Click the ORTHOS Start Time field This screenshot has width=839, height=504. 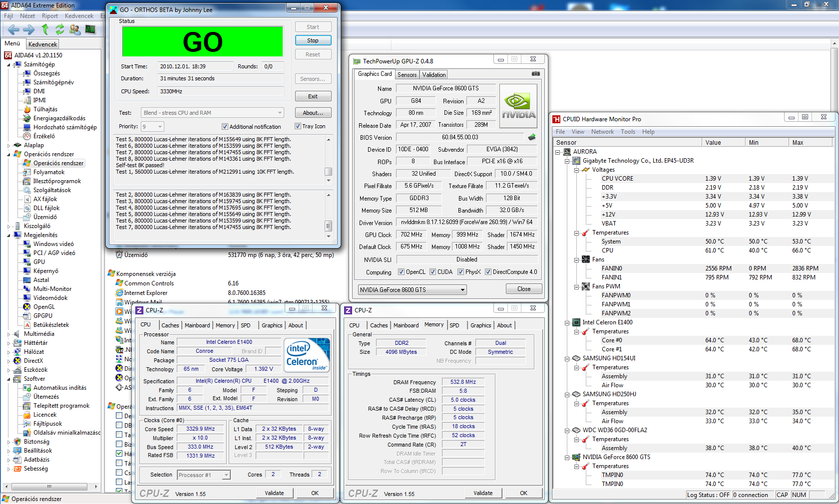[x=196, y=66]
